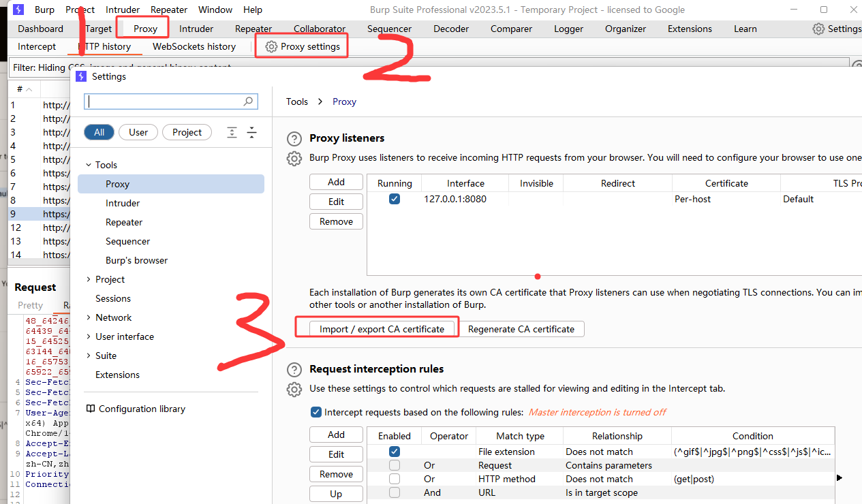This screenshot has height=504, width=862.
Task: Open the Help menu
Action: click(253, 10)
